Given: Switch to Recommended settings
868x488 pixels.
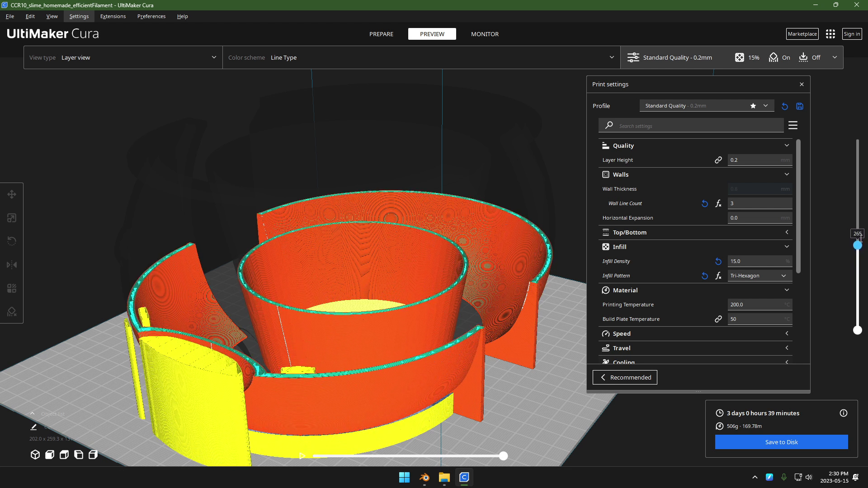Looking at the screenshot, I should click(x=625, y=377).
